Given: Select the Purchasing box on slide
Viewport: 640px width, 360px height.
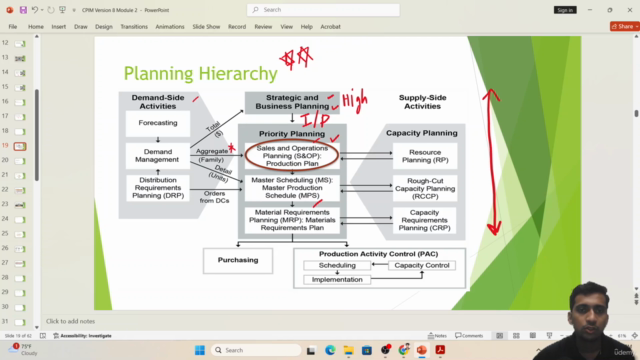Looking at the screenshot, I should (x=238, y=260).
